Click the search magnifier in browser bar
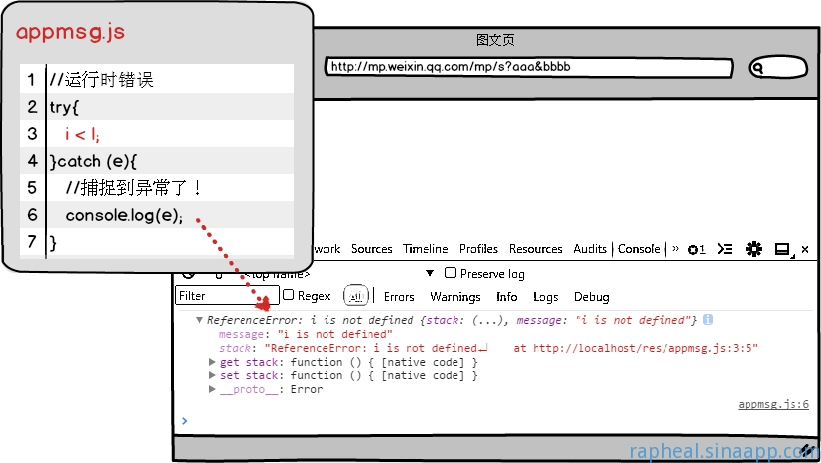Image resolution: width=821 pixels, height=463 pixels. (x=758, y=68)
